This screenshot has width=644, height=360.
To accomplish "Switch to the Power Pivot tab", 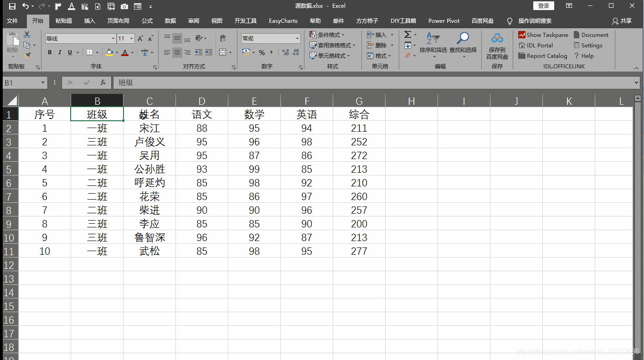I will tap(444, 21).
